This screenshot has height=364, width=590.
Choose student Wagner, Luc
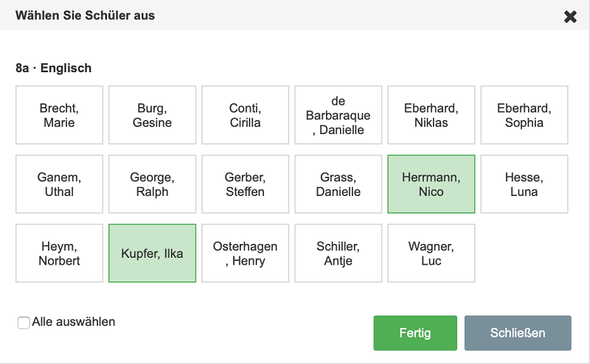[431, 253]
